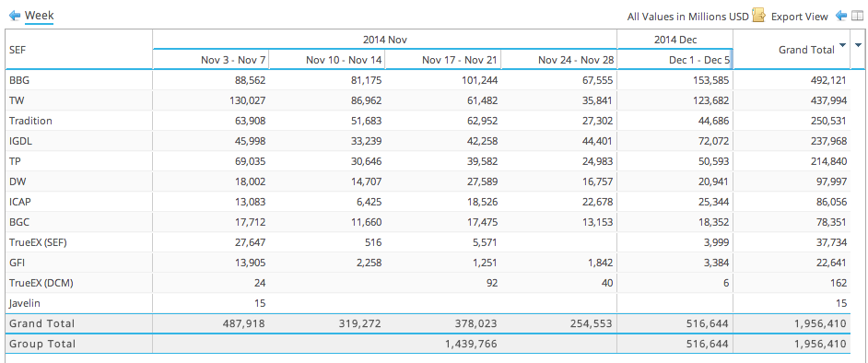This screenshot has height=363, width=868.
Task: Select the Javelin row label
Action: point(25,303)
